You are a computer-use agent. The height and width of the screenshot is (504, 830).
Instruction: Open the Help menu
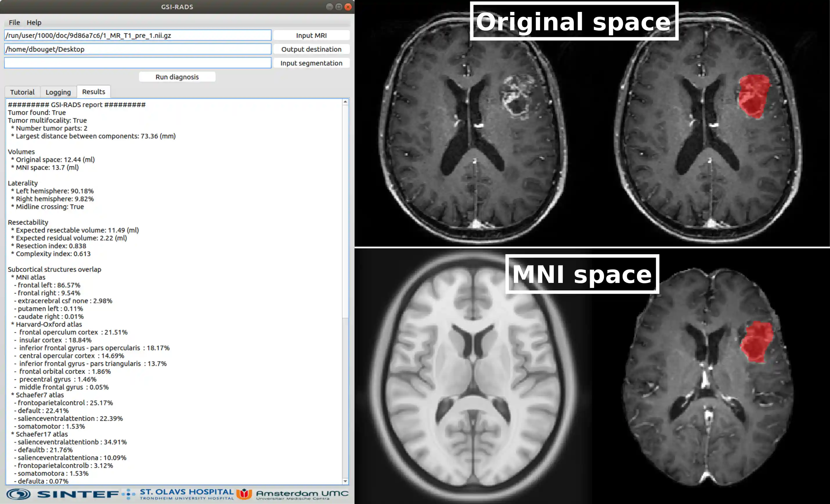click(34, 22)
